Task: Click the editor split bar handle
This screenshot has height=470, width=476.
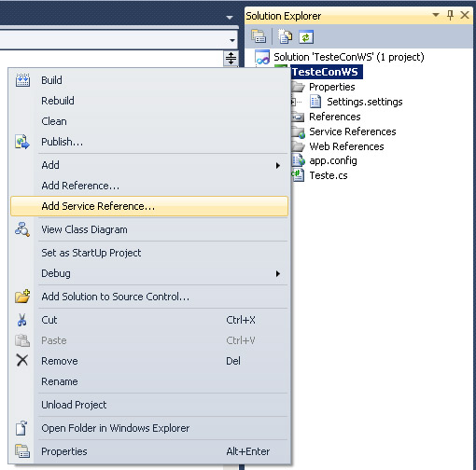Action: [x=231, y=58]
